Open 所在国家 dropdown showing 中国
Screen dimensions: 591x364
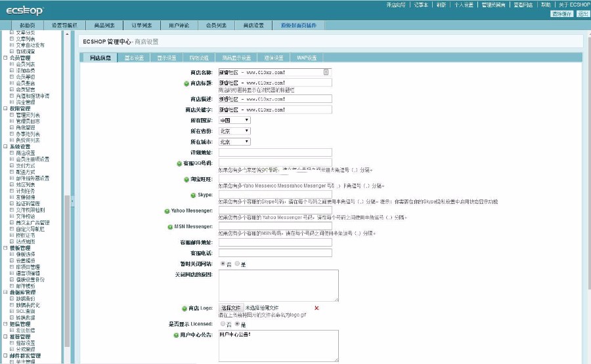pos(234,120)
